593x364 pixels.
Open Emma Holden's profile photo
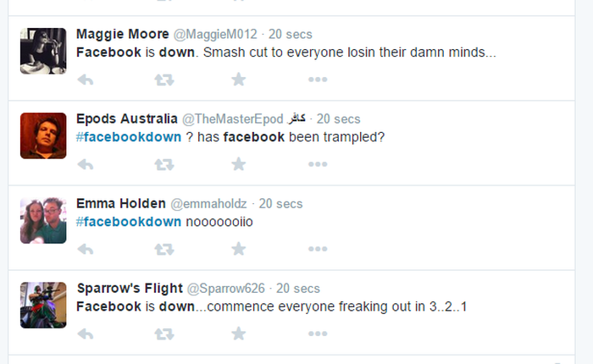coord(43,220)
